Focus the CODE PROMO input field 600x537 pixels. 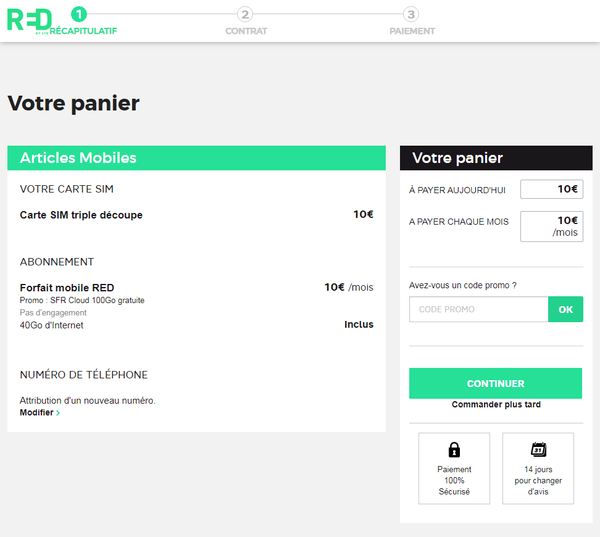pos(478,309)
